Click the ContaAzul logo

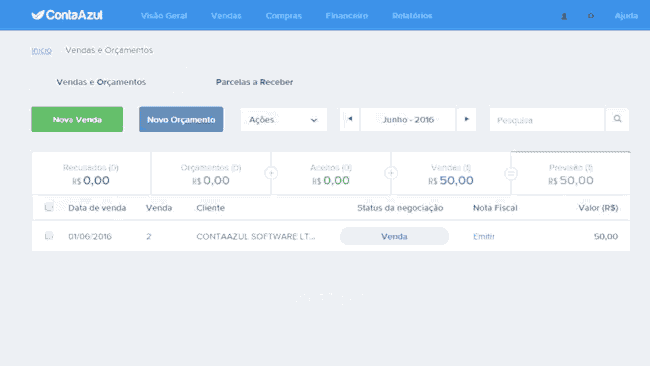tap(67, 15)
